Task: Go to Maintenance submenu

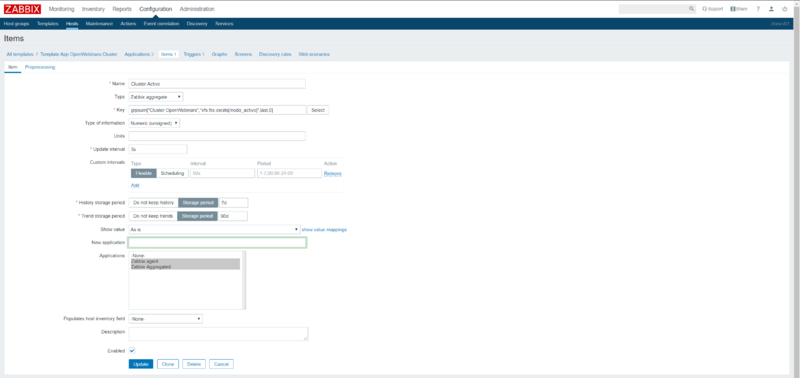Action: point(99,24)
